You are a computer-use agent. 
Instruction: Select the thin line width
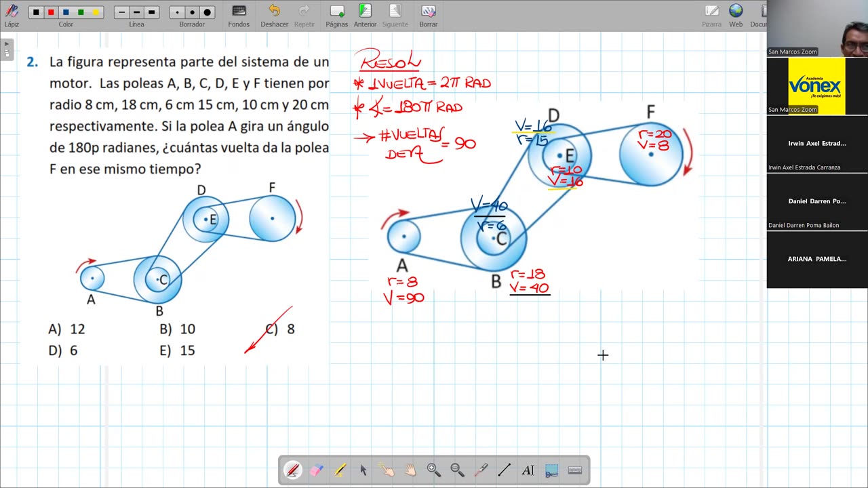[x=122, y=12]
